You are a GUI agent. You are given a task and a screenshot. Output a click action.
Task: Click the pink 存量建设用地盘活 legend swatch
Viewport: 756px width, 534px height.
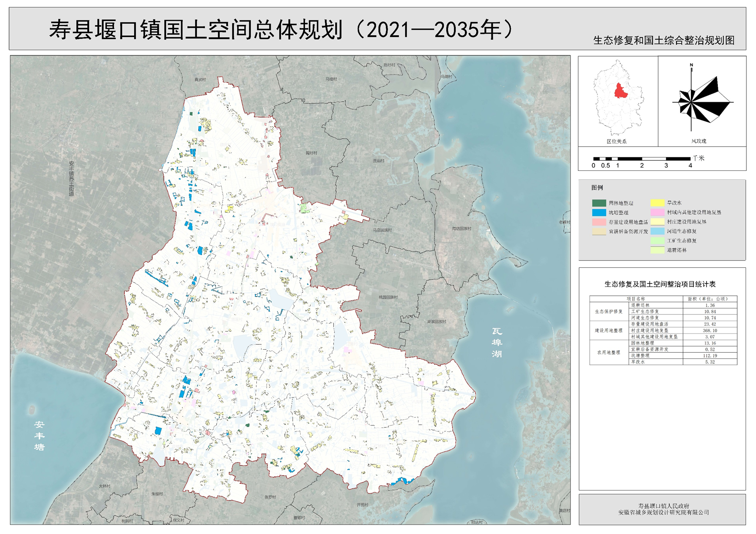[x=599, y=222]
